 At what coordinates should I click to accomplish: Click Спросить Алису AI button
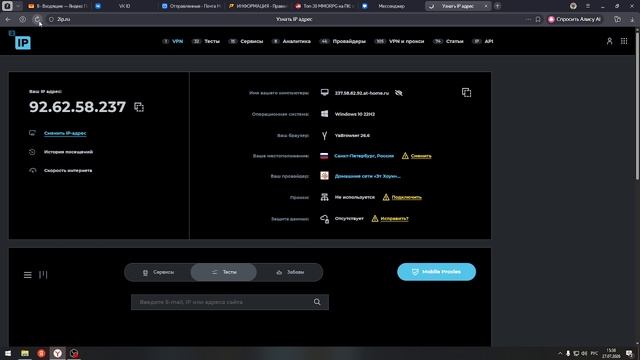pyautogui.click(x=574, y=19)
